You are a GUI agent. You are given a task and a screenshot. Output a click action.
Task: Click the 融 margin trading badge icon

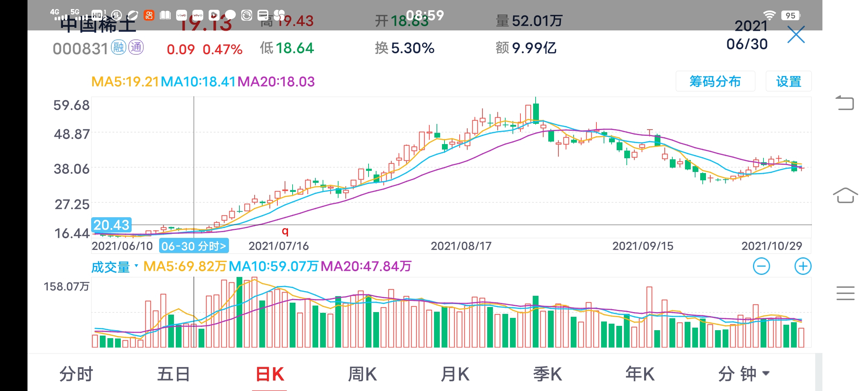pos(118,48)
